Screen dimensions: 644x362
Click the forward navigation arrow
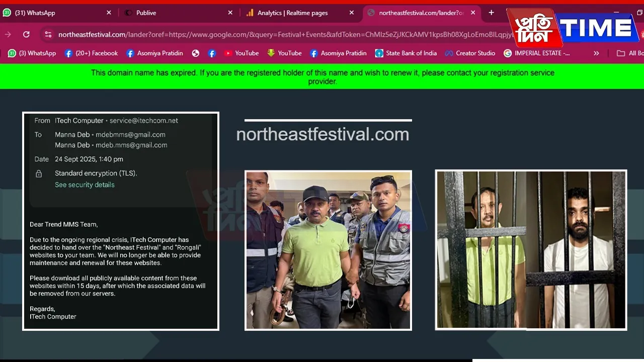pyautogui.click(x=8, y=34)
